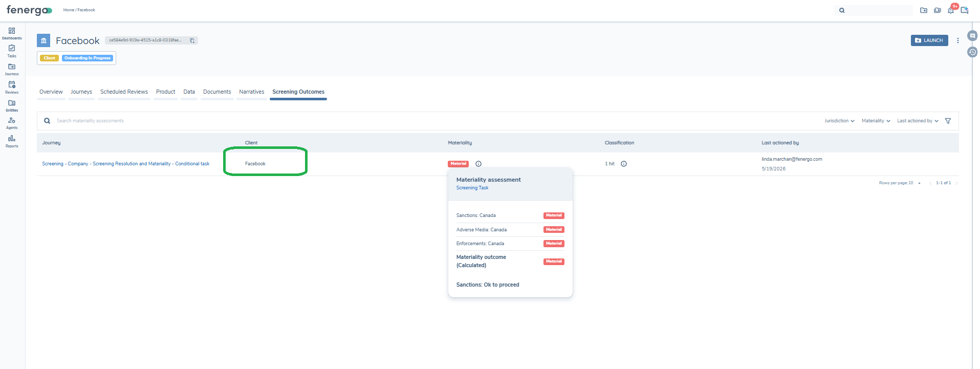Click the materiality search magnifier icon
The height and width of the screenshot is (369, 980).
(47, 121)
